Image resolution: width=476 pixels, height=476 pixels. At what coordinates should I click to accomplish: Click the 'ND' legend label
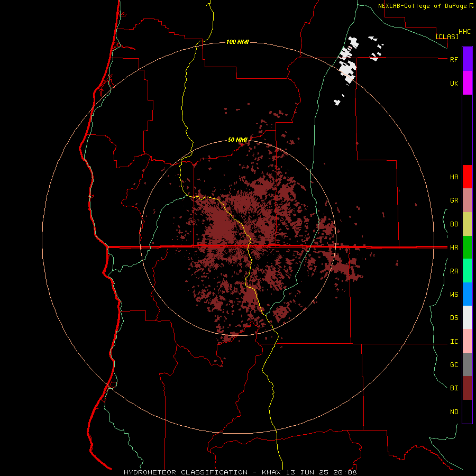coord(454,411)
